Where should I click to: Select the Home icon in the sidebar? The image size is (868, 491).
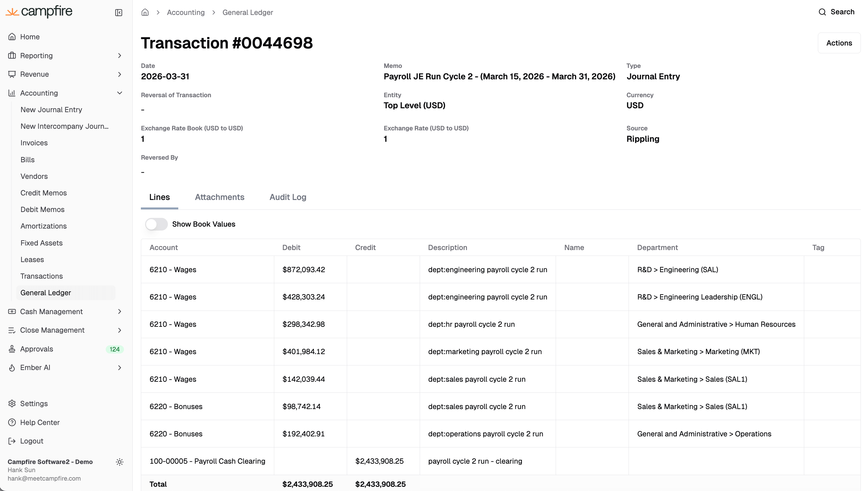click(x=12, y=36)
